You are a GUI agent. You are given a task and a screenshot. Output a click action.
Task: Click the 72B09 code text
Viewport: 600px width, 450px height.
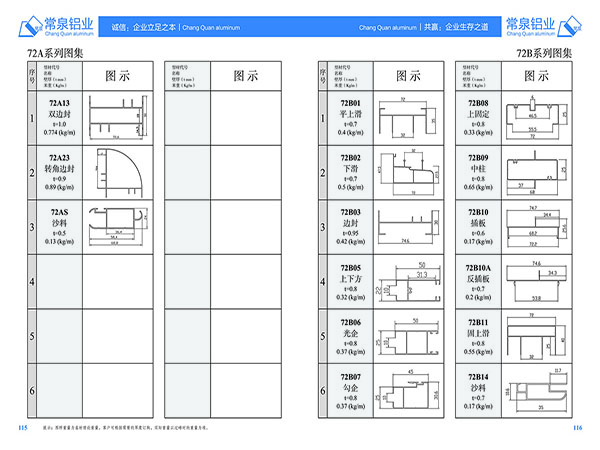tap(478, 158)
